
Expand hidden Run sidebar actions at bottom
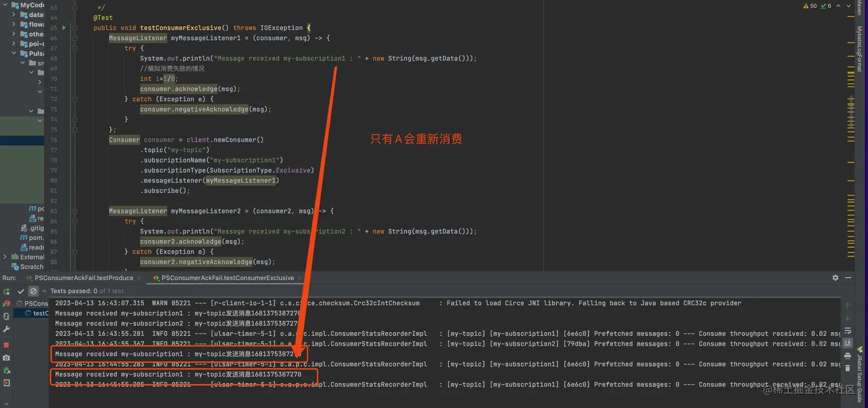click(x=6, y=405)
